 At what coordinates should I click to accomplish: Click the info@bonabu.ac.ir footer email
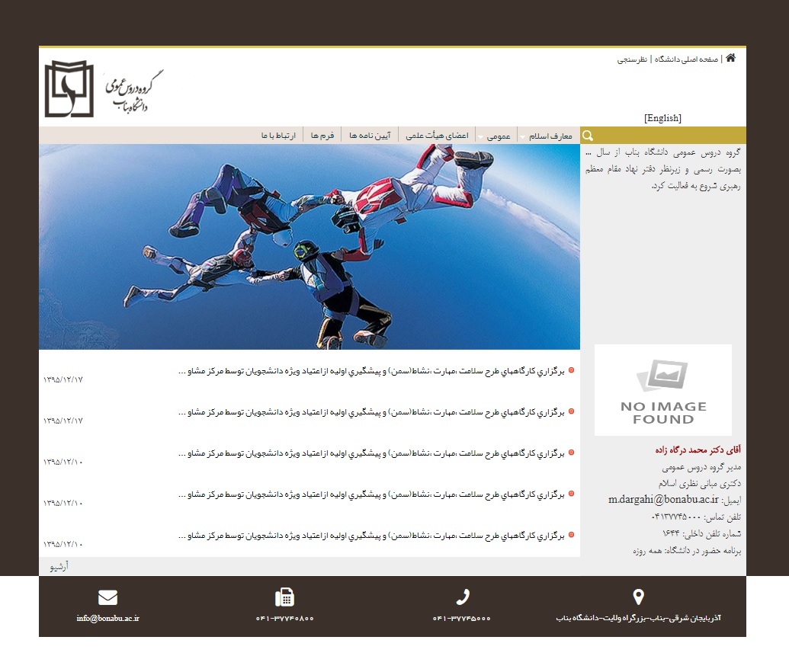(x=107, y=618)
